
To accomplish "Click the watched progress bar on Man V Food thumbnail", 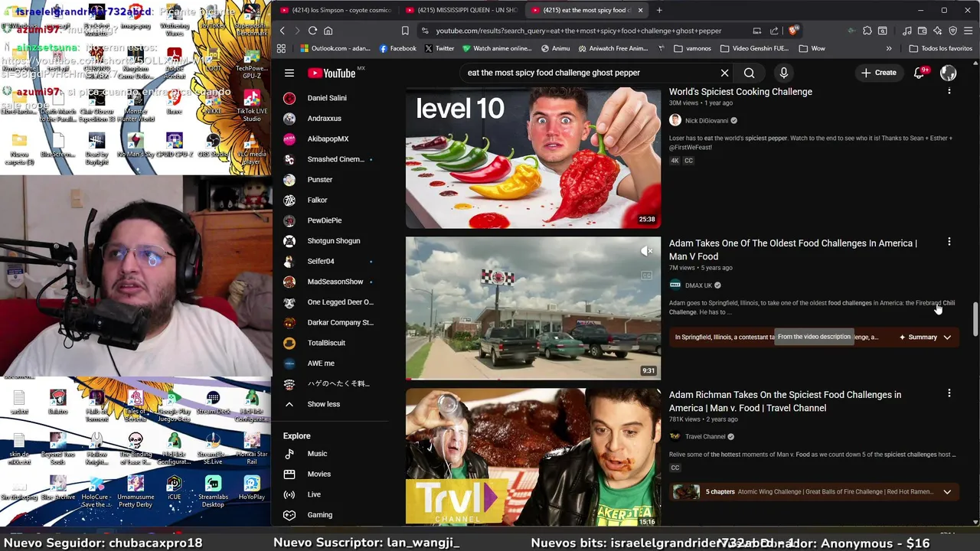I will [533, 378].
